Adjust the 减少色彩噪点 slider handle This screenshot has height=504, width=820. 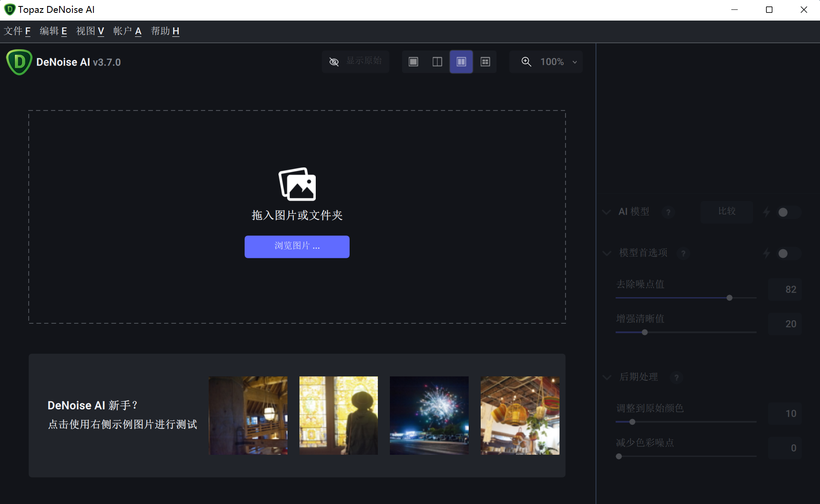[619, 456]
